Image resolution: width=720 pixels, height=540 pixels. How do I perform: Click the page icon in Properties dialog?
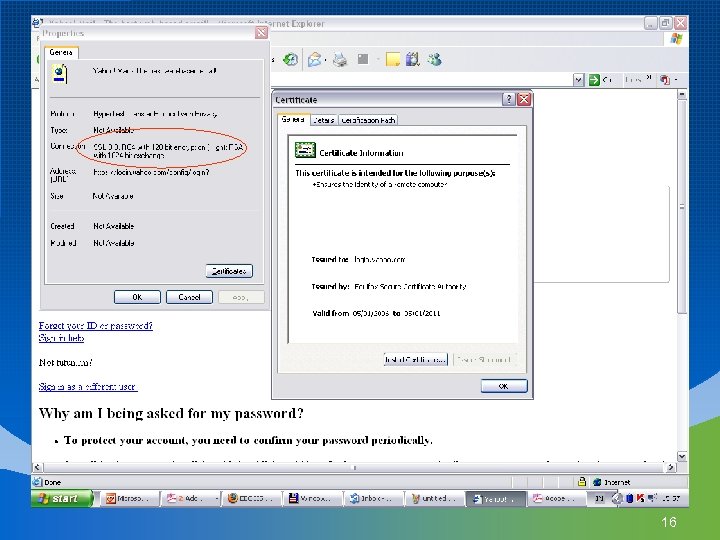(x=60, y=74)
